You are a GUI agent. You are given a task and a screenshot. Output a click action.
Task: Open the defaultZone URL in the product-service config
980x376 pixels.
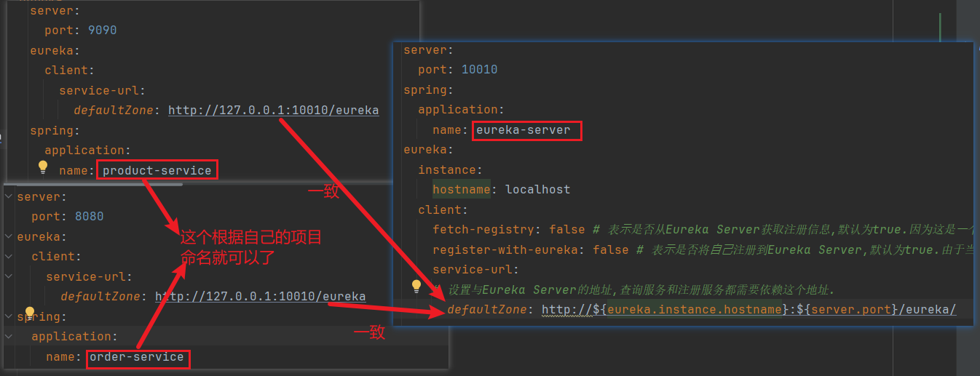click(273, 111)
